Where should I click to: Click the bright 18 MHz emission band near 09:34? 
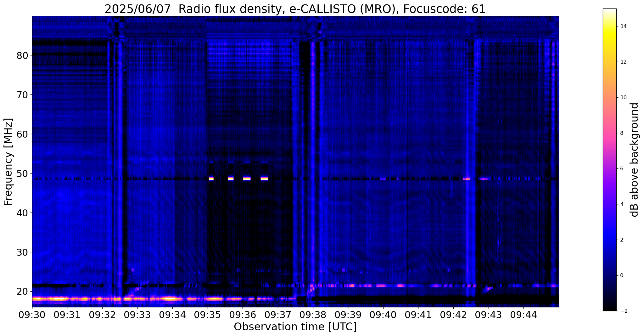point(170,299)
